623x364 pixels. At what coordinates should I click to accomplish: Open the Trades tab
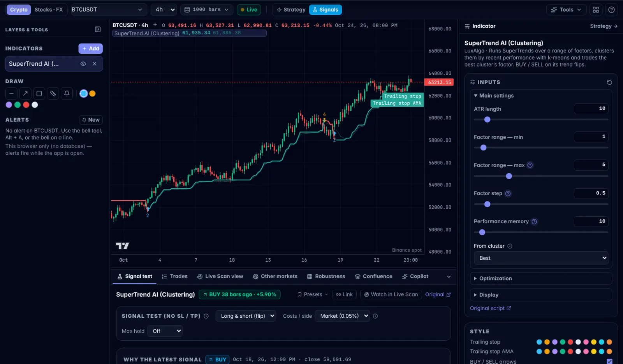(x=174, y=276)
